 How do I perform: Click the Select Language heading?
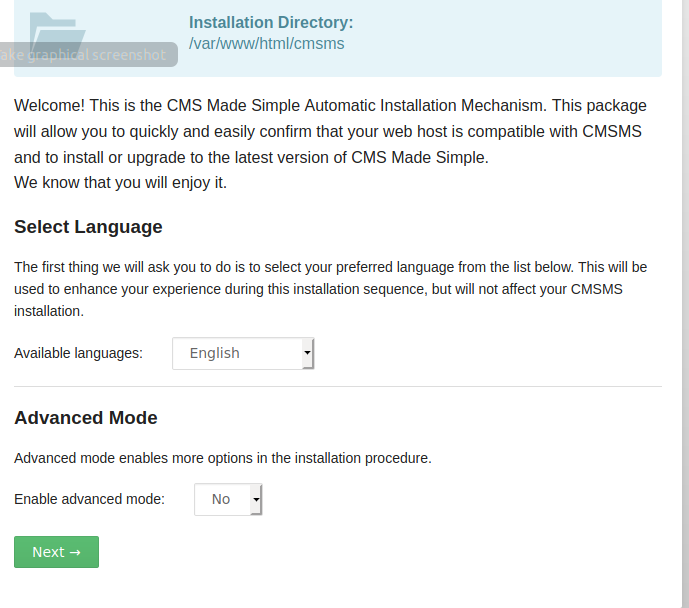tap(88, 227)
